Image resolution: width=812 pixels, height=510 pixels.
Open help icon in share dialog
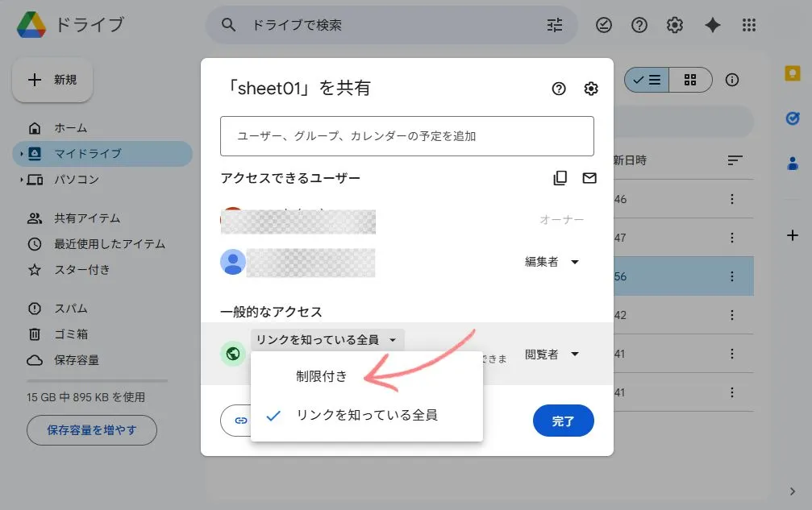pyautogui.click(x=559, y=89)
